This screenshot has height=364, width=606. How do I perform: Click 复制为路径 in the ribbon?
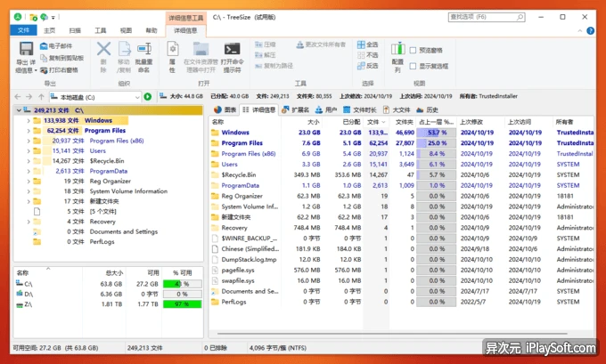pyautogui.click(x=274, y=66)
